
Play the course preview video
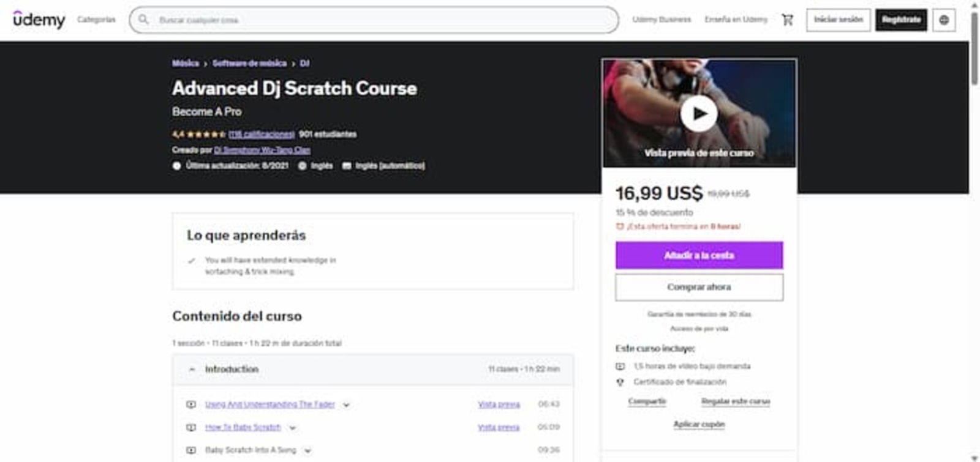pos(699,113)
